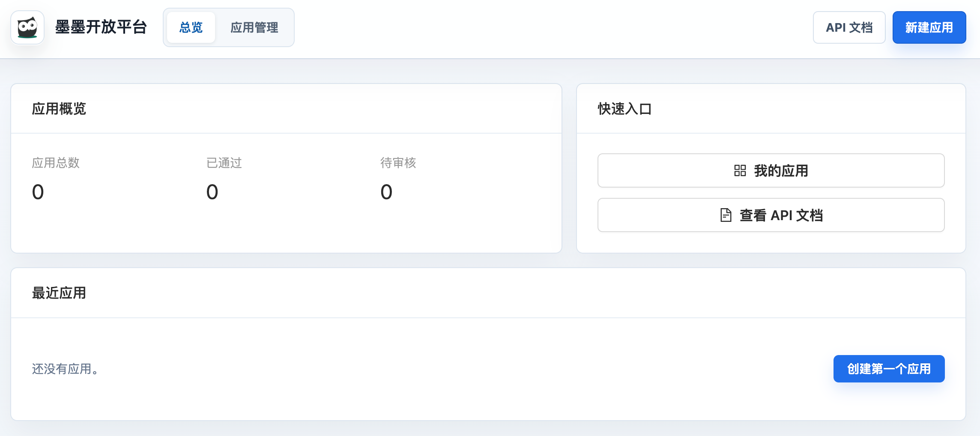Click the 已通过 count value
980x436 pixels.
pyautogui.click(x=212, y=191)
